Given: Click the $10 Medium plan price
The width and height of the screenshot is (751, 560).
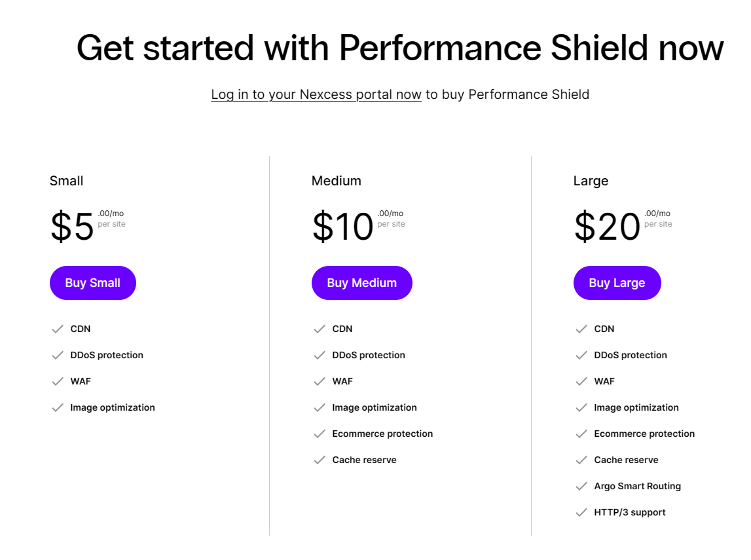Looking at the screenshot, I should coord(342,227).
